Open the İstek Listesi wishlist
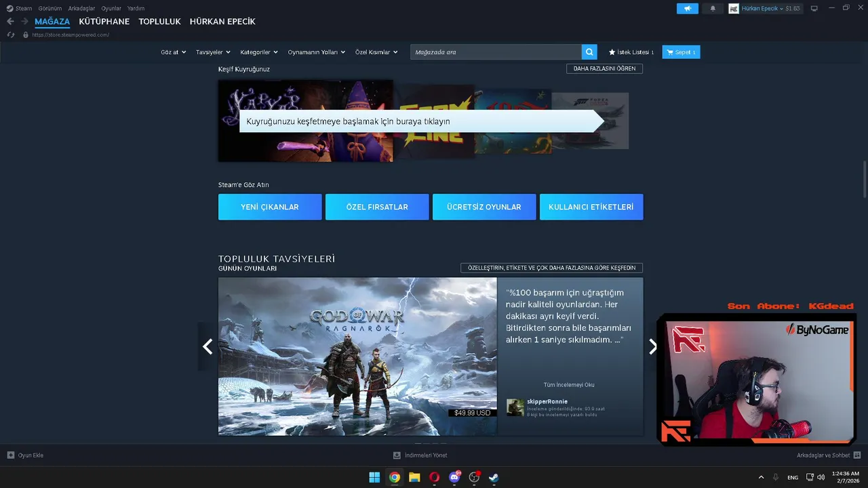 (x=631, y=52)
